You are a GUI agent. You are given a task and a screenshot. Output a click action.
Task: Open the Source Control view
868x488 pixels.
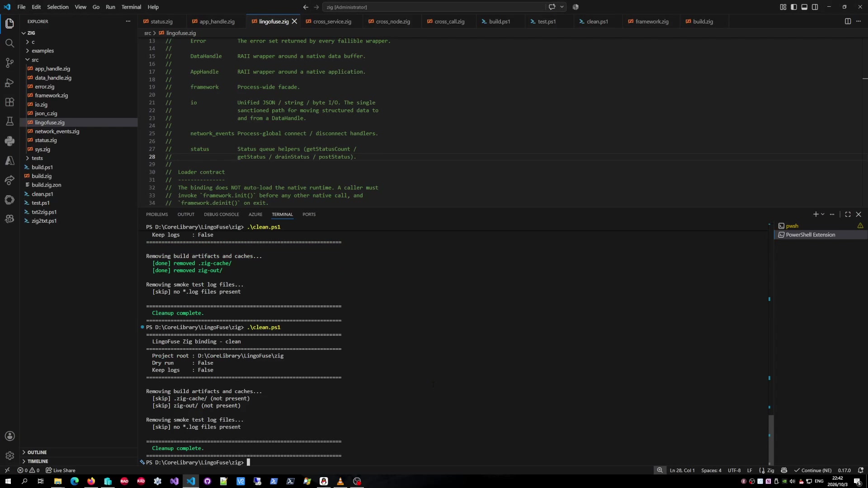(x=9, y=63)
